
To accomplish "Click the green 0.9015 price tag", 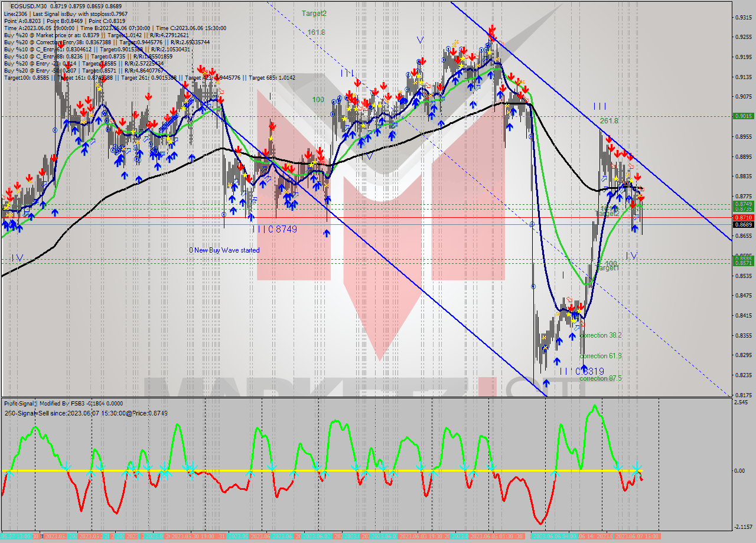I will pos(742,116).
